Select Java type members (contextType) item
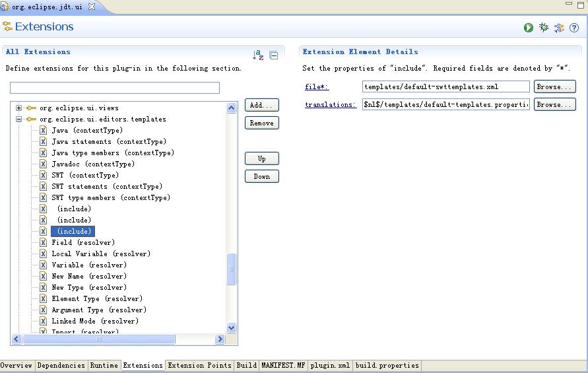The image size is (588, 373). (x=113, y=153)
